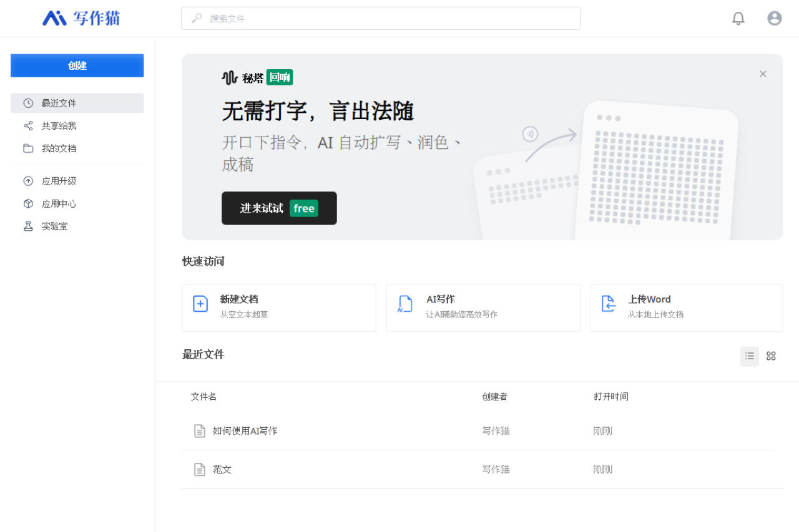Click the upload Word file icon
Viewport: 799px width, 532px height.
[609, 304]
